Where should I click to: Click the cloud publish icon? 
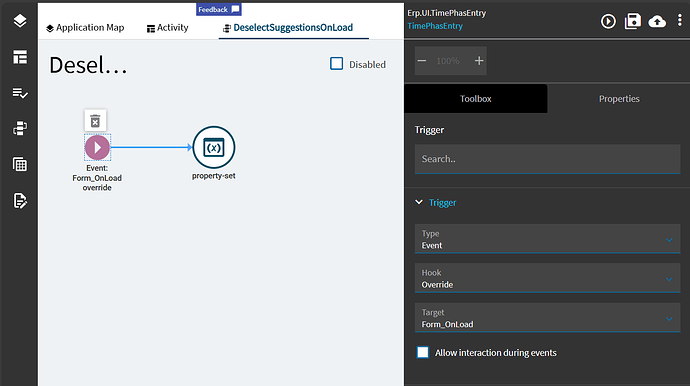pyautogui.click(x=657, y=21)
